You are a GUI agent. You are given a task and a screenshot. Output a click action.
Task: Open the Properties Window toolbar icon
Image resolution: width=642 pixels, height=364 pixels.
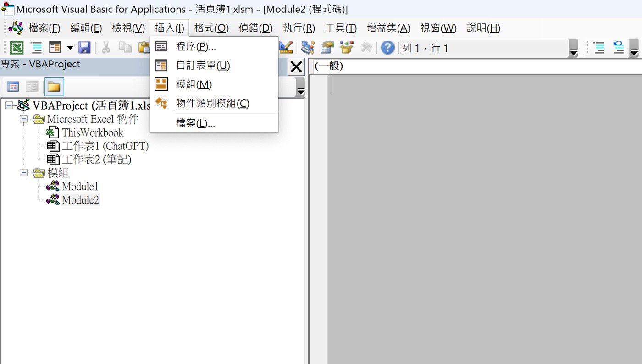pyautogui.click(x=327, y=48)
